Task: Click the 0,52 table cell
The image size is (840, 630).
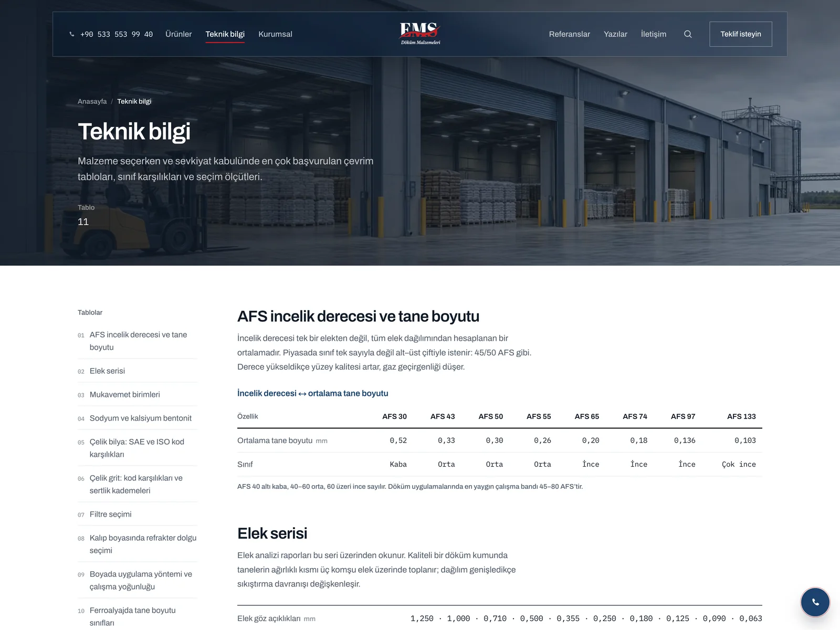Action: click(x=398, y=440)
